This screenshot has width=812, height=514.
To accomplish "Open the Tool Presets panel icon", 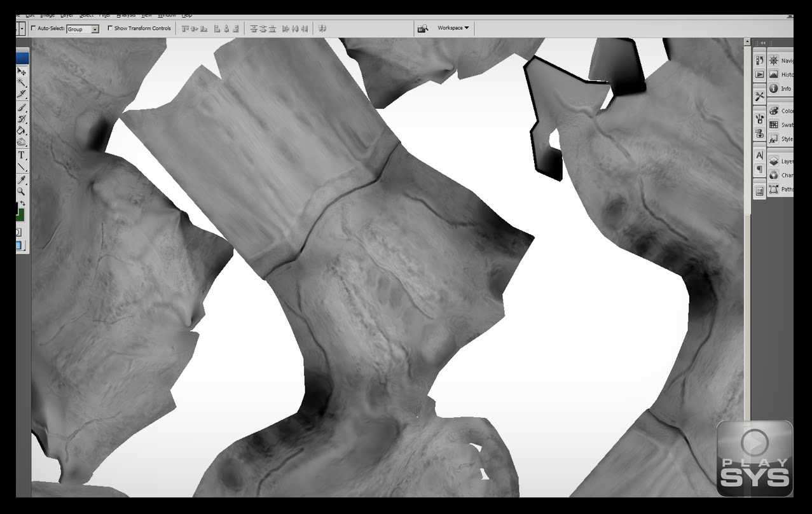I will coord(759,96).
